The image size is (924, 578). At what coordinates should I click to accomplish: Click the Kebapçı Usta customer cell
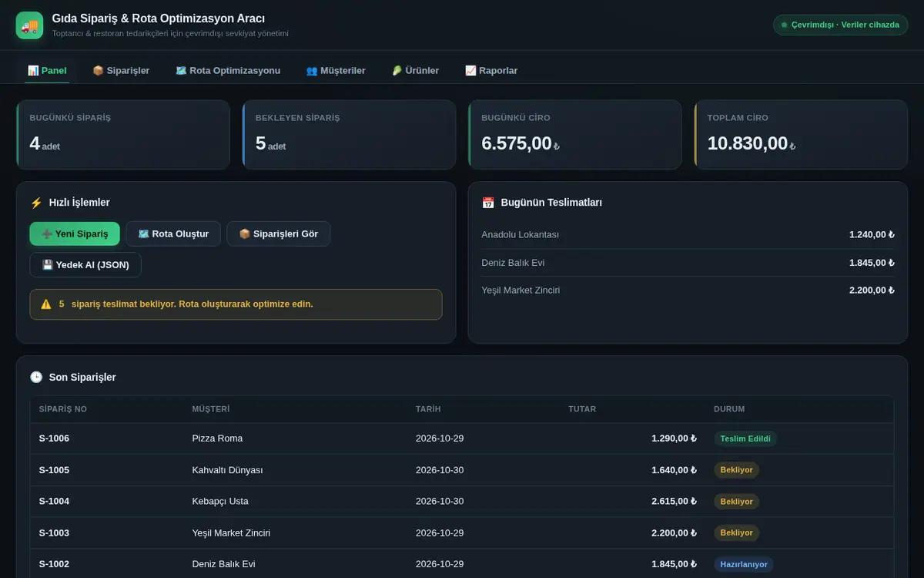click(x=220, y=502)
